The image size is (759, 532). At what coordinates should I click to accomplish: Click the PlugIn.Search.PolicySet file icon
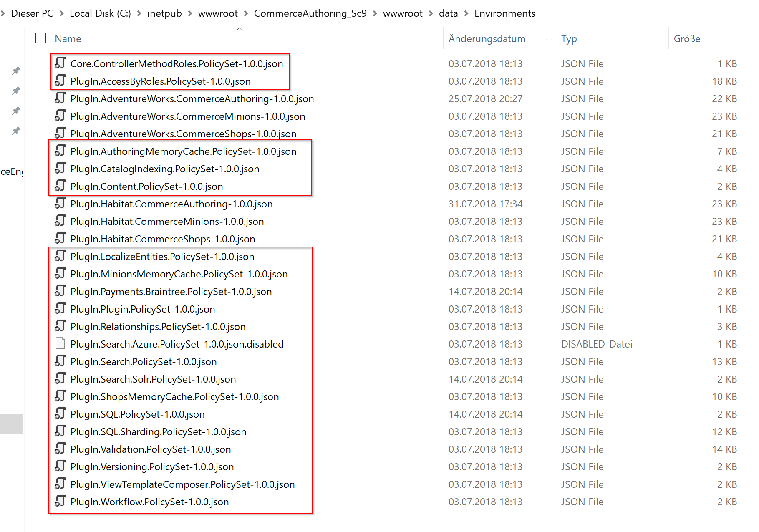click(61, 361)
